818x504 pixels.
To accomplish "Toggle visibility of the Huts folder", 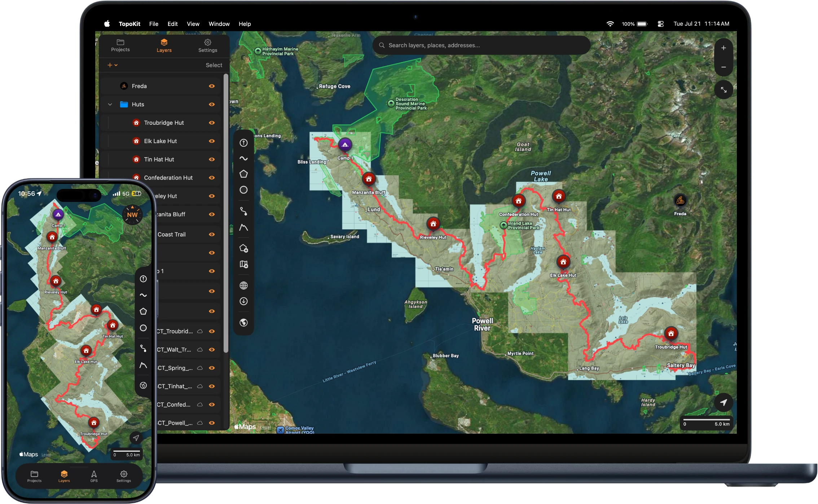I will 212,105.
